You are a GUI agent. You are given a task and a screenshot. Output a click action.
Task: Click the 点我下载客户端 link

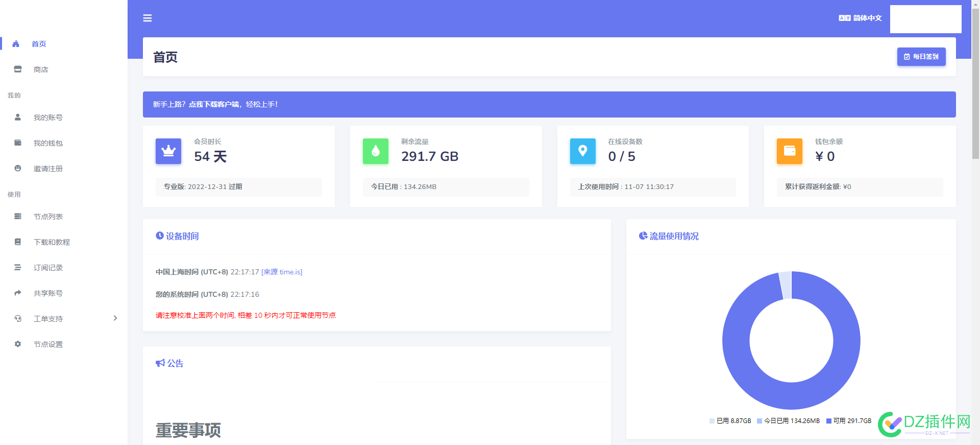click(214, 104)
